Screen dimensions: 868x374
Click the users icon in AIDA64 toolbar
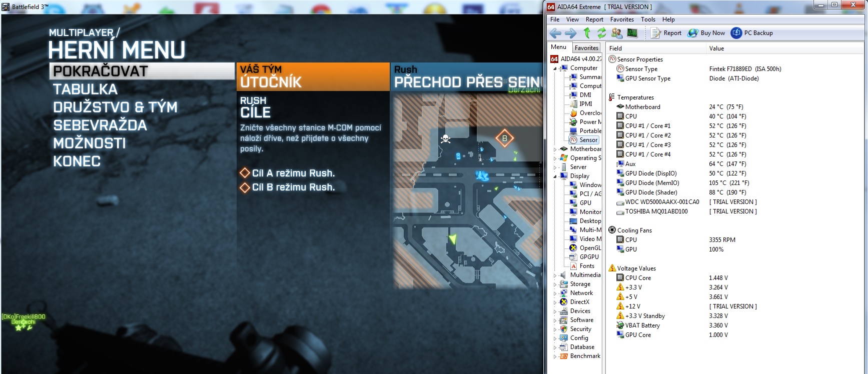click(617, 33)
